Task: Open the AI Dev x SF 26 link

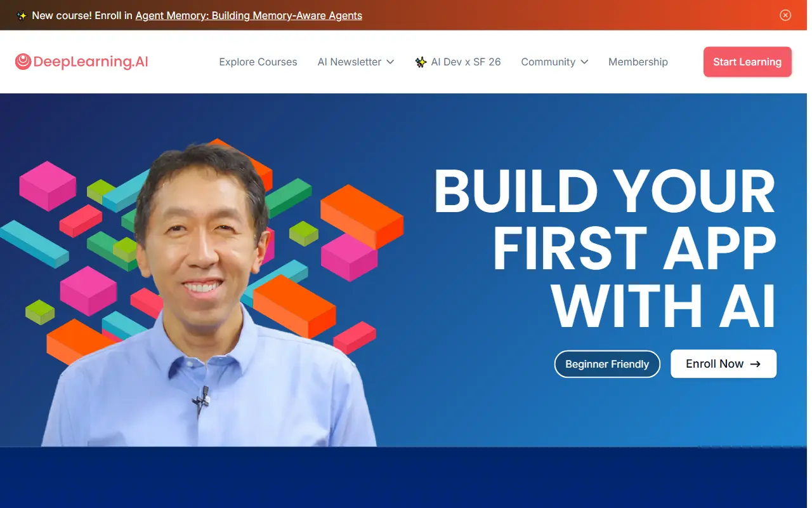Action: point(466,62)
